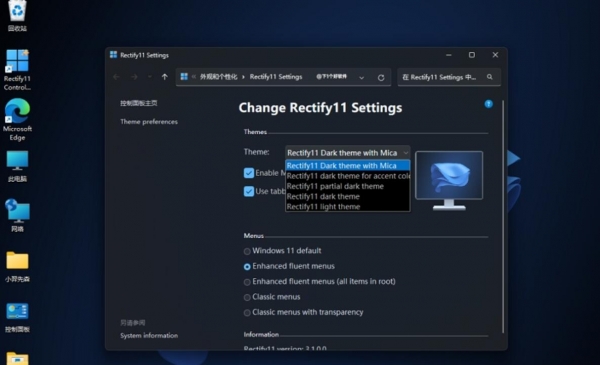Click the Rectify11 version text
Screen dimensions: 600x365
285,348
